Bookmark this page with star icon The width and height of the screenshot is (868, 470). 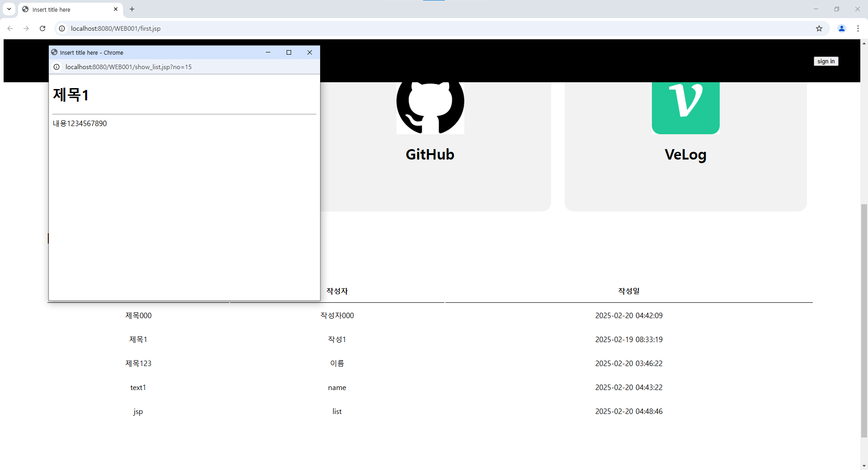819,28
